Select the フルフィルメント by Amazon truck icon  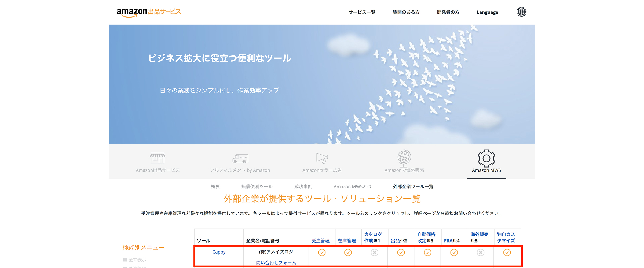[x=240, y=159]
